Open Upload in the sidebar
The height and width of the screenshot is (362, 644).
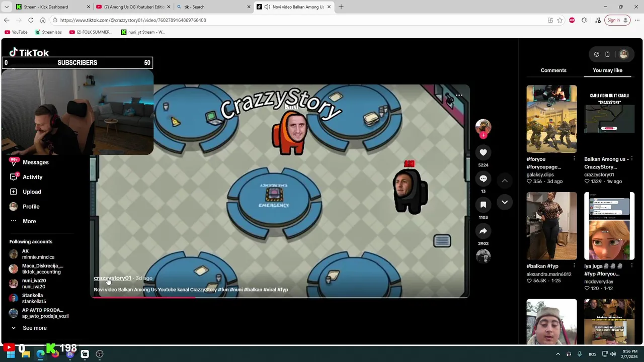tap(25, 192)
